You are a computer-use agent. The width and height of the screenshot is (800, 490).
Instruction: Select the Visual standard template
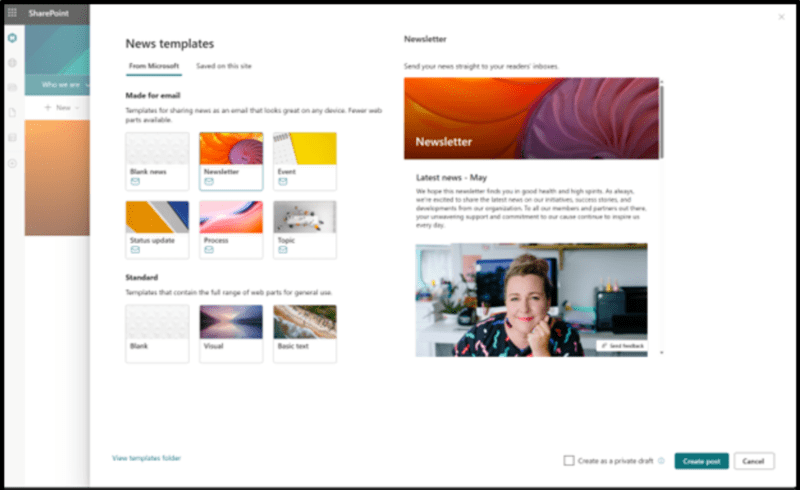(x=231, y=334)
